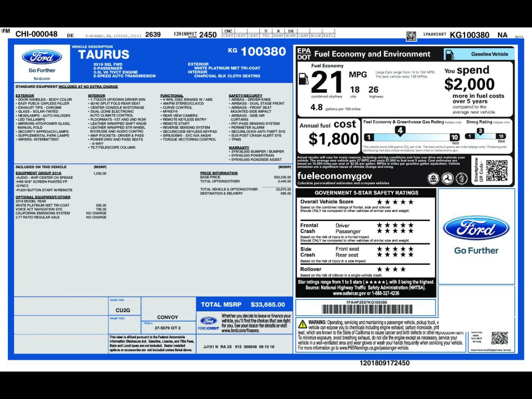
Task: Click the QR code near ford.com/help/privacy-terms
Action: [500, 338]
